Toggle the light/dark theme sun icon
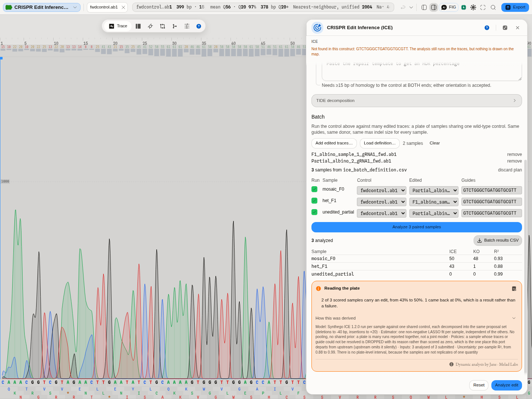Image resolution: width=532 pixels, height=399 pixels. (x=473, y=7)
